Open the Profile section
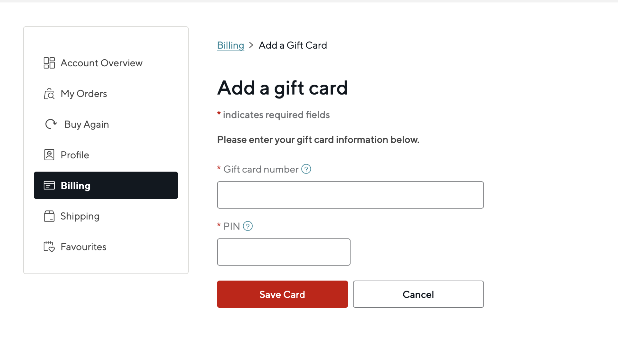Image resolution: width=618 pixels, height=364 pixels. coord(75,155)
